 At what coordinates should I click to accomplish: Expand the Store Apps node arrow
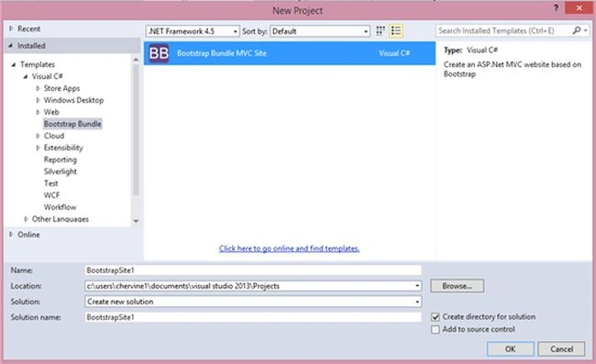pos(38,88)
